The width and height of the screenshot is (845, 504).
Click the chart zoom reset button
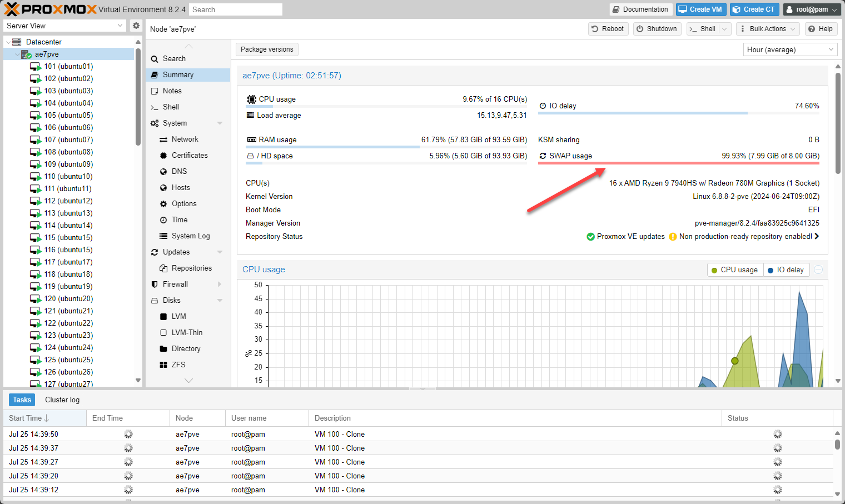[818, 270]
